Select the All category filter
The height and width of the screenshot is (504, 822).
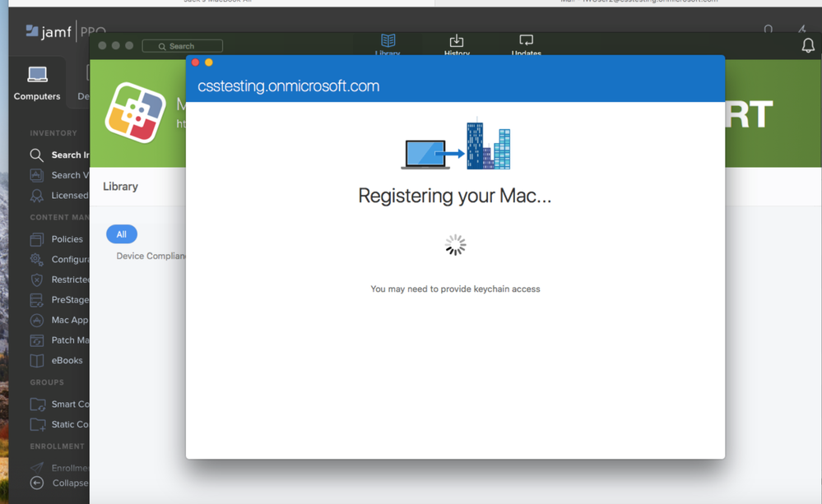[x=122, y=234]
